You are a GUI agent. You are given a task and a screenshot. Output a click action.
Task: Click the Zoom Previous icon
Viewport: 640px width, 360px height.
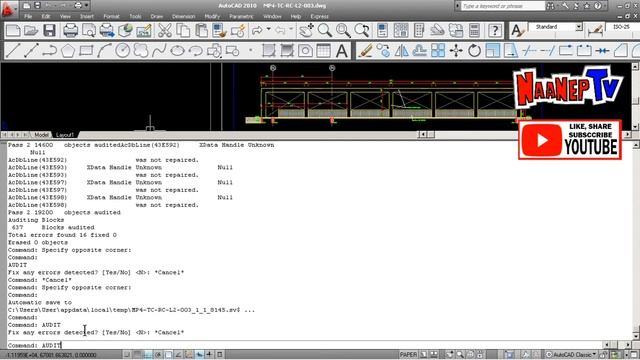362,31
